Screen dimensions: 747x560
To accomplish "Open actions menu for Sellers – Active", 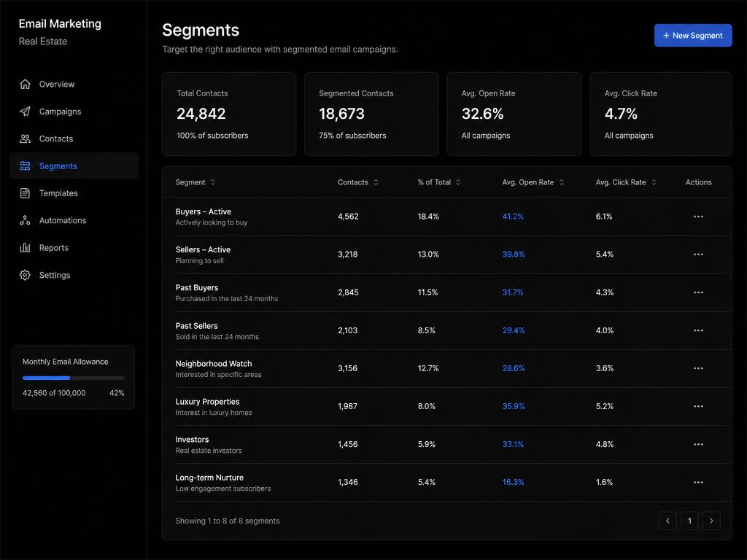I will tap(698, 254).
